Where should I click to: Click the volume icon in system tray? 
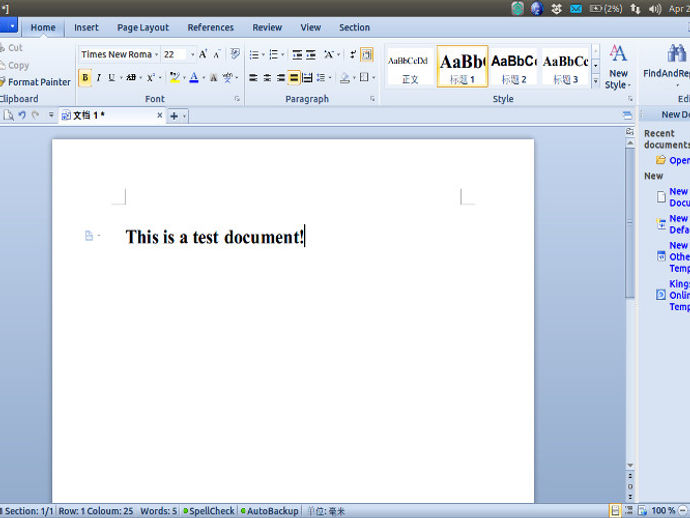[654, 8]
